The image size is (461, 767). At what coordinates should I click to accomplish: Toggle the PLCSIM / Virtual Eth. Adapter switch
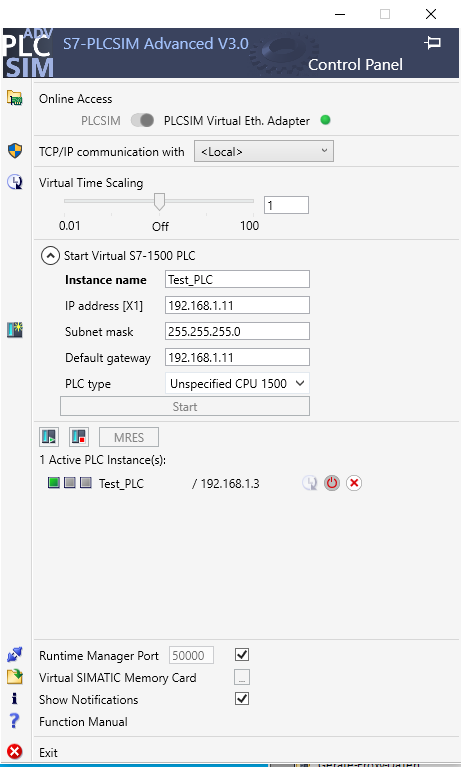pyautogui.click(x=142, y=120)
